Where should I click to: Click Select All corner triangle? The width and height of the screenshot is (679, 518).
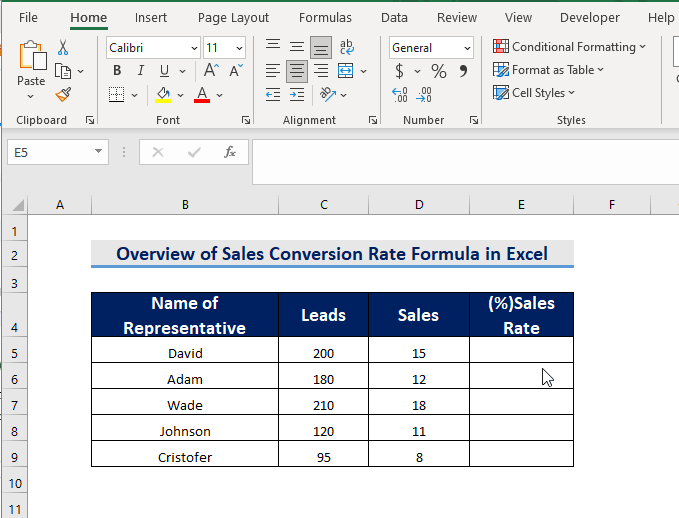pos(17,205)
